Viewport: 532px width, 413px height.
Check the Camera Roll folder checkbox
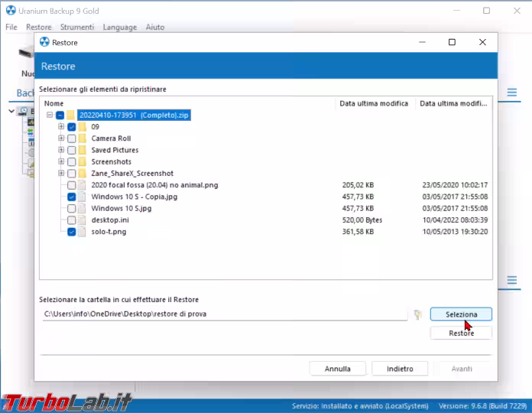coord(72,138)
